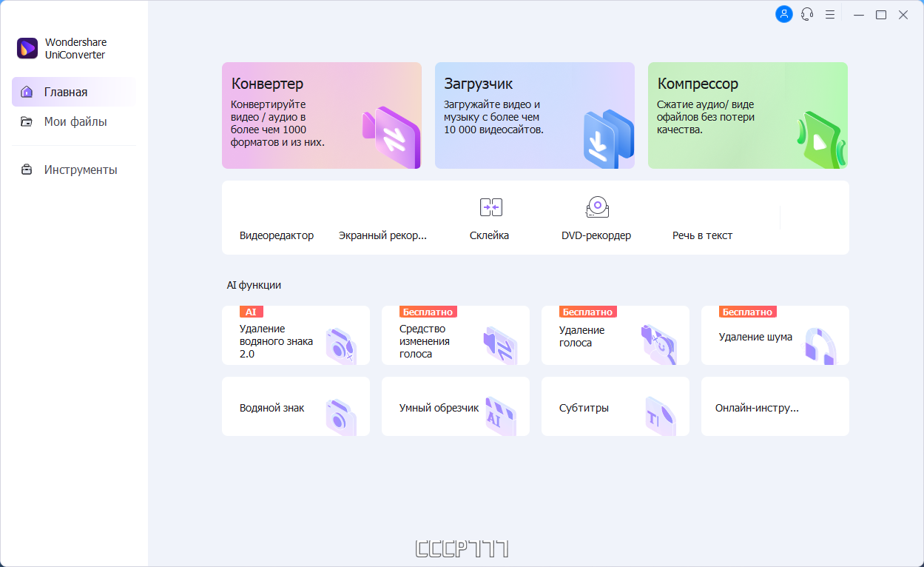Click the Водяной знак camera icon
Viewport: 924px width, 567px height.
[x=341, y=417]
